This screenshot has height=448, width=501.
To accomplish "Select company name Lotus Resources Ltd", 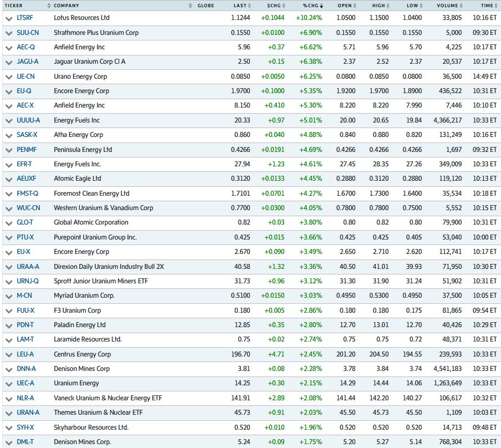I will tap(81, 18).
